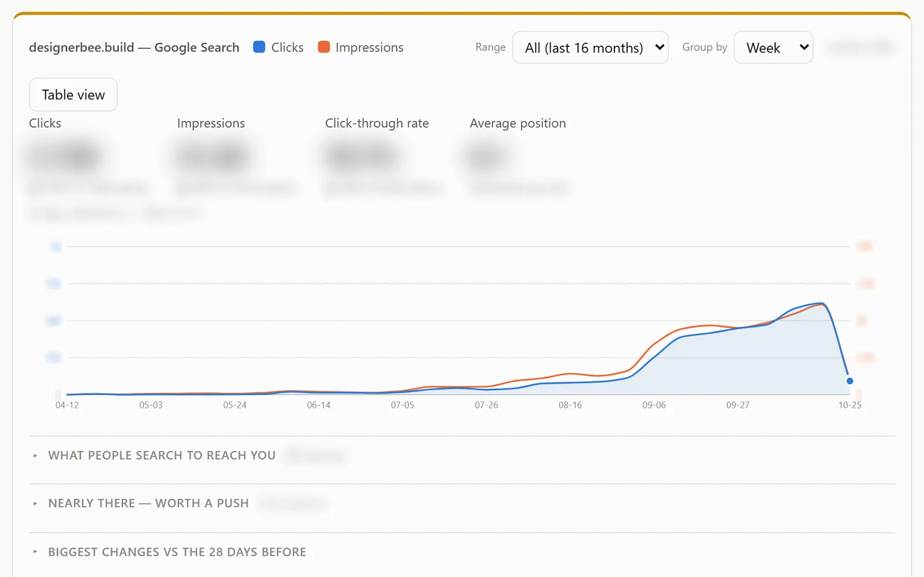Select the Clicks metric label
Image resolution: width=924 pixels, height=577 pixels.
pyautogui.click(x=45, y=123)
